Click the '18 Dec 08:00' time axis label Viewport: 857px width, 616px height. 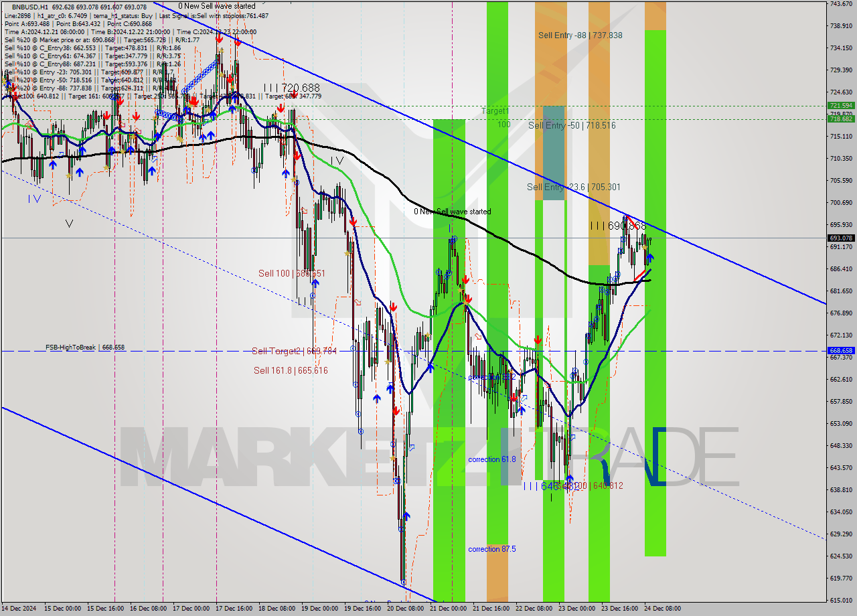[276, 609]
